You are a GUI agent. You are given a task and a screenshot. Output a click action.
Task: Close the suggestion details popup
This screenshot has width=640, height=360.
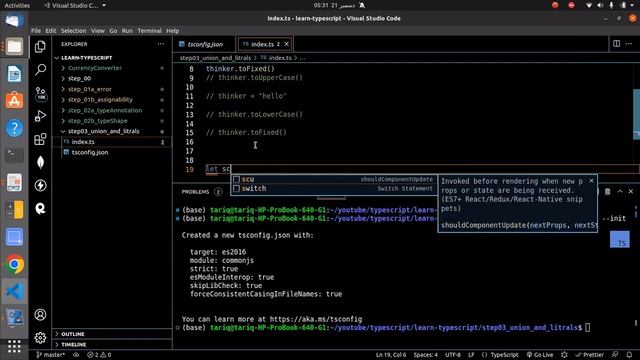click(591, 181)
